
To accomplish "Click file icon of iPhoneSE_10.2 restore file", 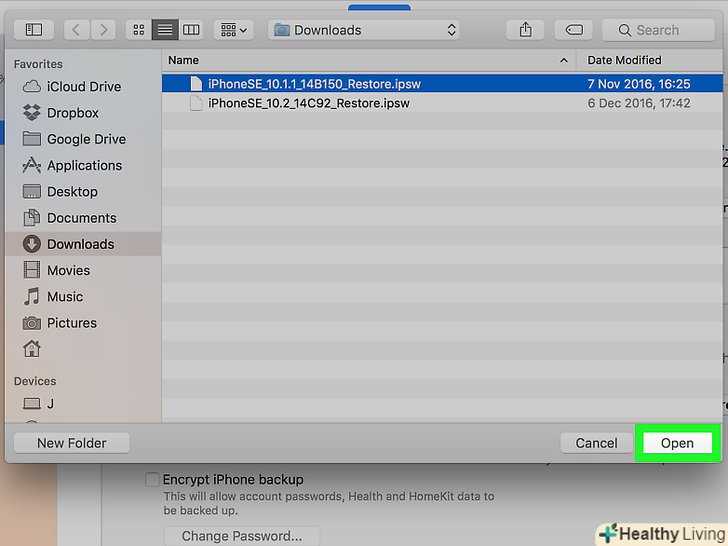I will click(196, 103).
